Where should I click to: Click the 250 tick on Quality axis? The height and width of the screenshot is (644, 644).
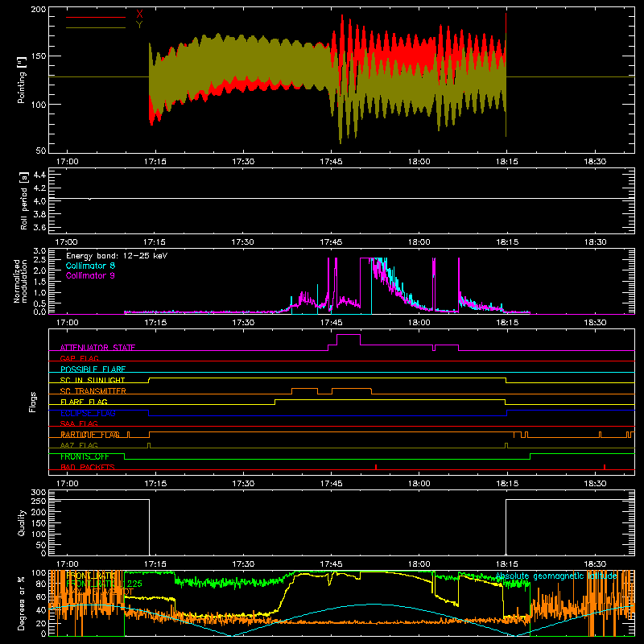(38, 502)
